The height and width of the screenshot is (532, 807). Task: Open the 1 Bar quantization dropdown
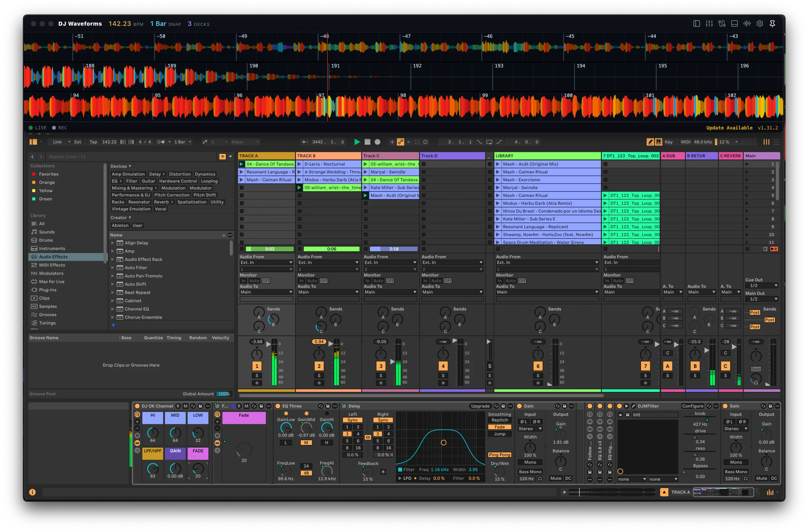[183, 142]
